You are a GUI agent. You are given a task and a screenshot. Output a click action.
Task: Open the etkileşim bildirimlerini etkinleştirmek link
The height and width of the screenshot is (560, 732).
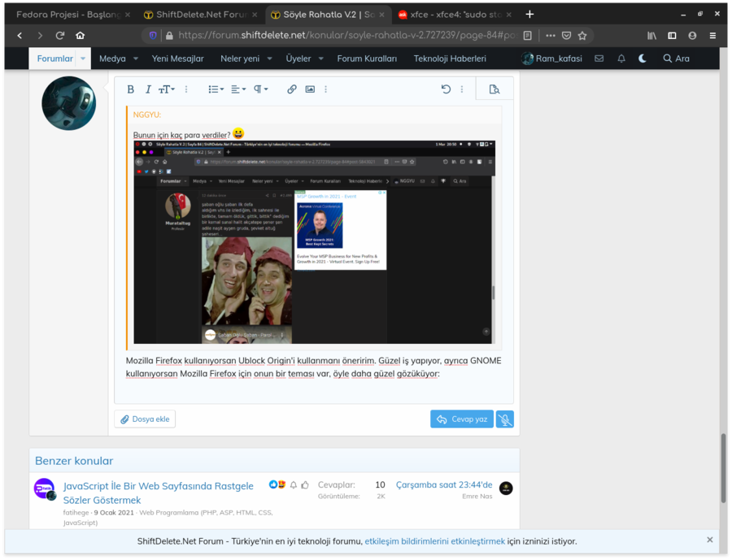pyautogui.click(x=434, y=542)
